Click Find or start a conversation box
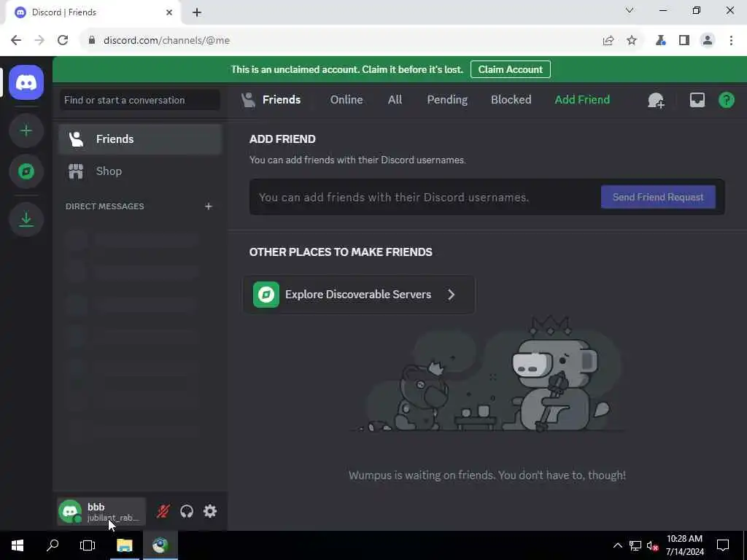The width and height of the screenshot is (747, 560). (140, 100)
